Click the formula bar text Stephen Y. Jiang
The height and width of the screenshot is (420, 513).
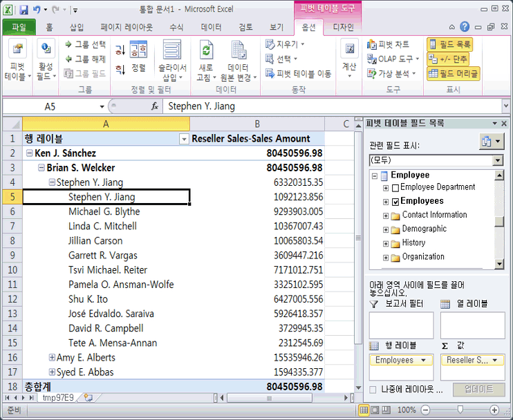point(202,106)
